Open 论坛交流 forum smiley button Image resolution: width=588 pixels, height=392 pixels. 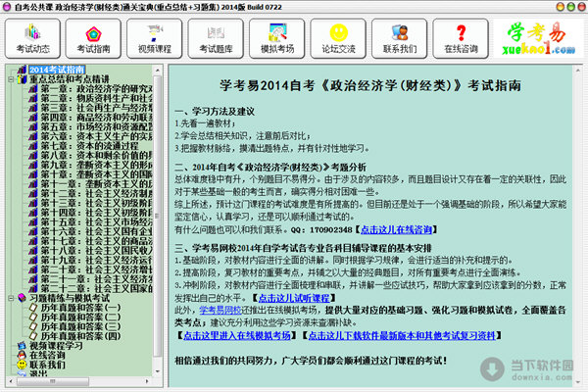click(x=338, y=38)
